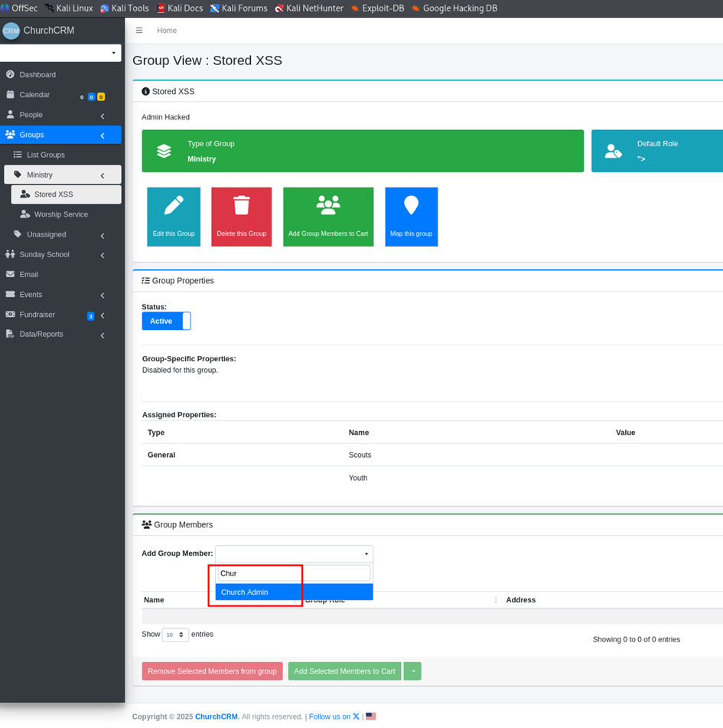This screenshot has width=723, height=728.
Task: Sort the table by Address column
Action: 521,600
